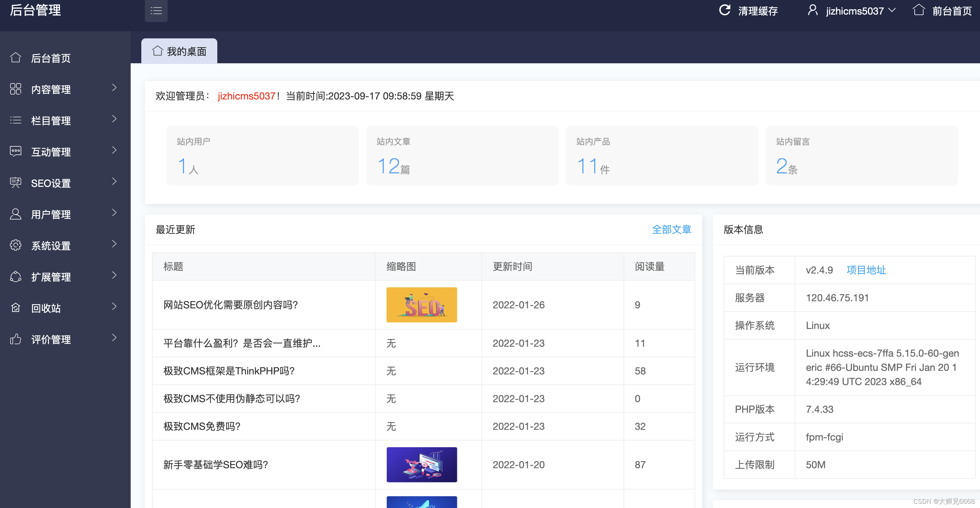Expand the 栏目管理 chevron

(114, 119)
